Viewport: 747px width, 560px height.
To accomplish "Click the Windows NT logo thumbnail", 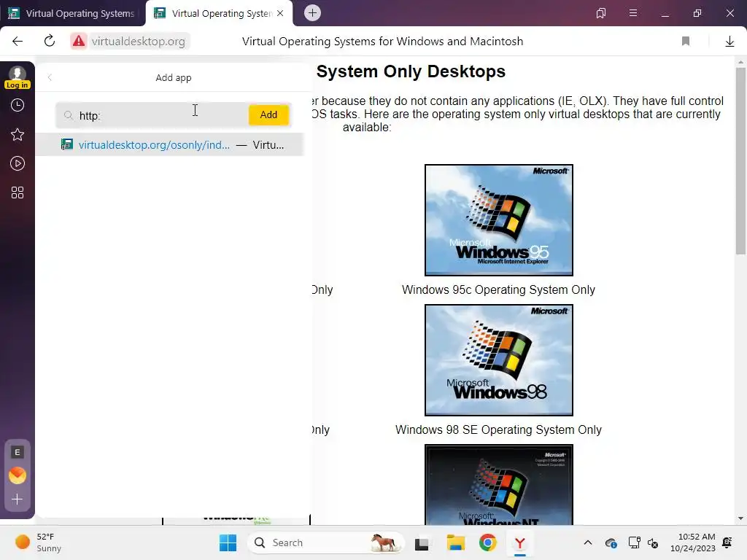I will 499,485.
